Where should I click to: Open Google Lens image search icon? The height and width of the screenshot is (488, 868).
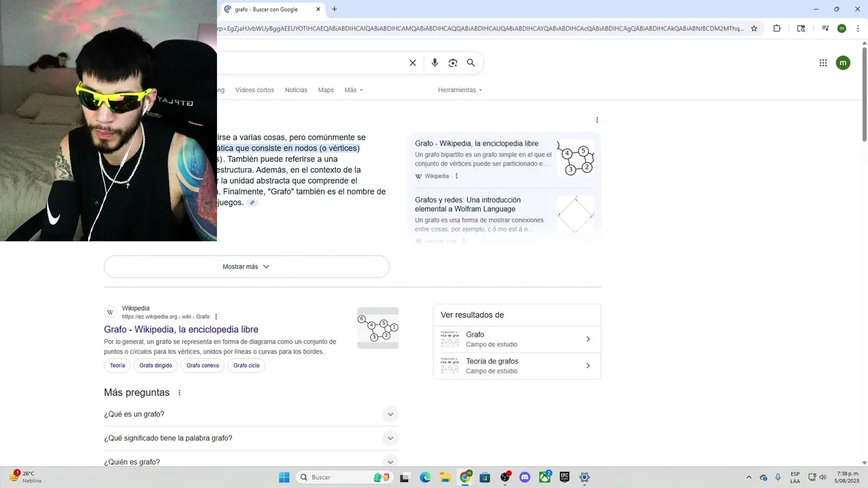pyautogui.click(x=453, y=63)
